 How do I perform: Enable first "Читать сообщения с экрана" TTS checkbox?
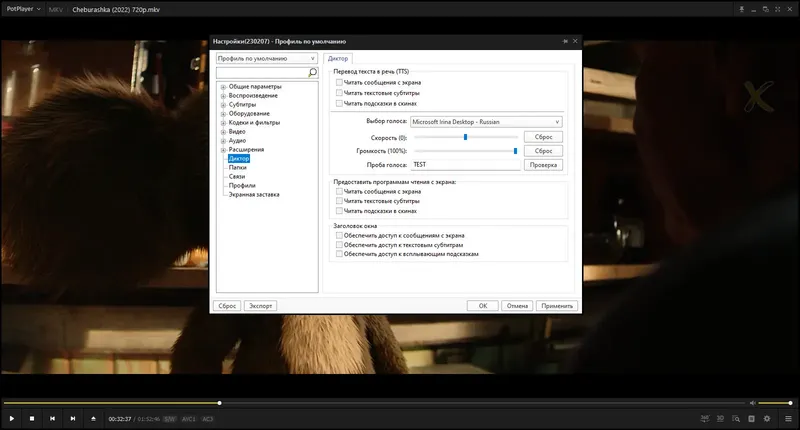click(x=340, y=82)
